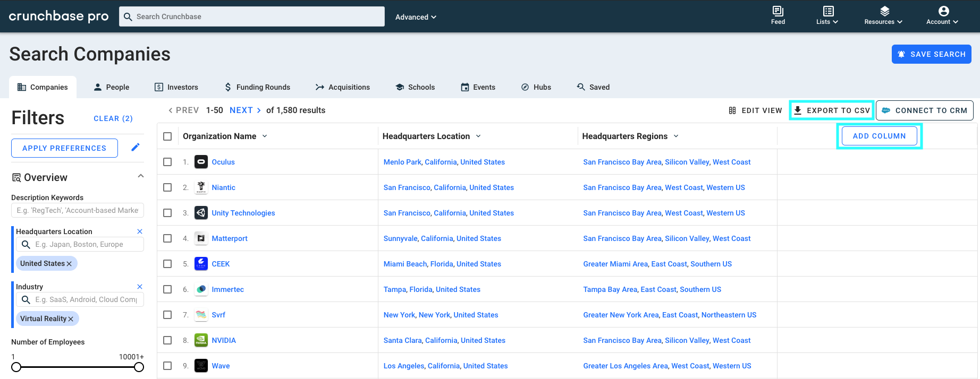Screen dimensions: 980x379
Task: Expand the Resources dropdown menu
Action: tap(883, 22)
